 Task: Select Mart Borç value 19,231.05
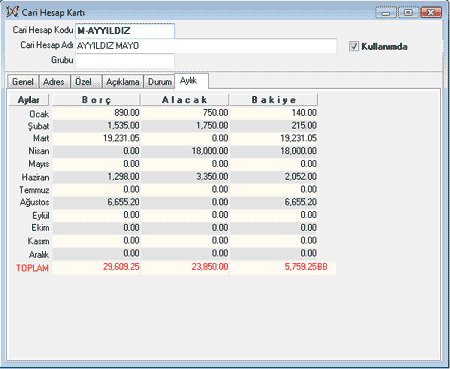click(x=121, y=138)
